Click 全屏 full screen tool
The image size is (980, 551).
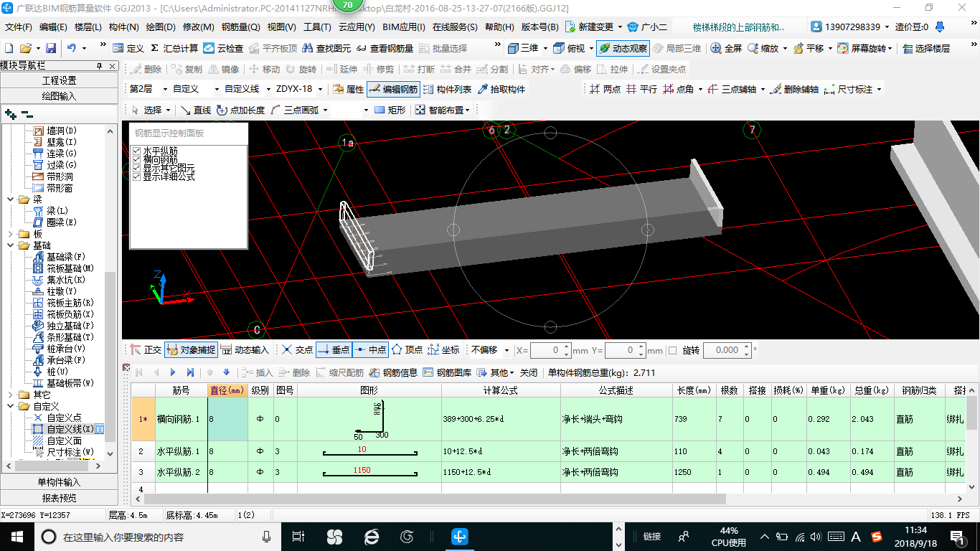726,48
